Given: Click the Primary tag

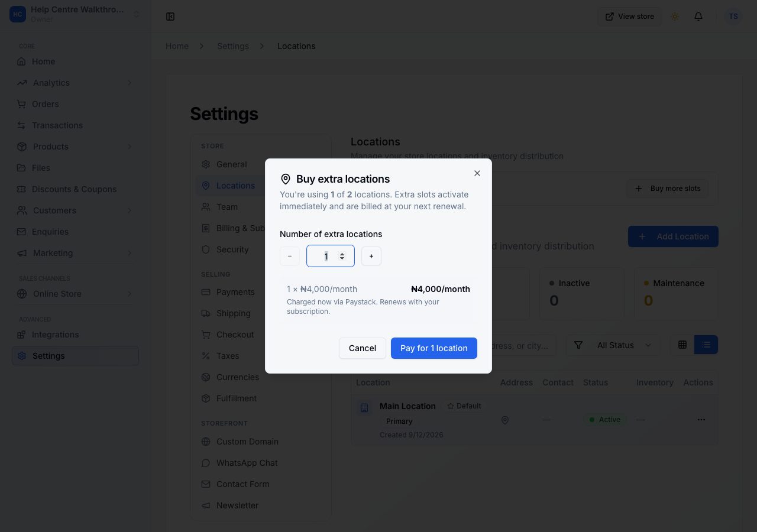Looking at the screenshot, I should pyautogui.click(x=399, y=421).
